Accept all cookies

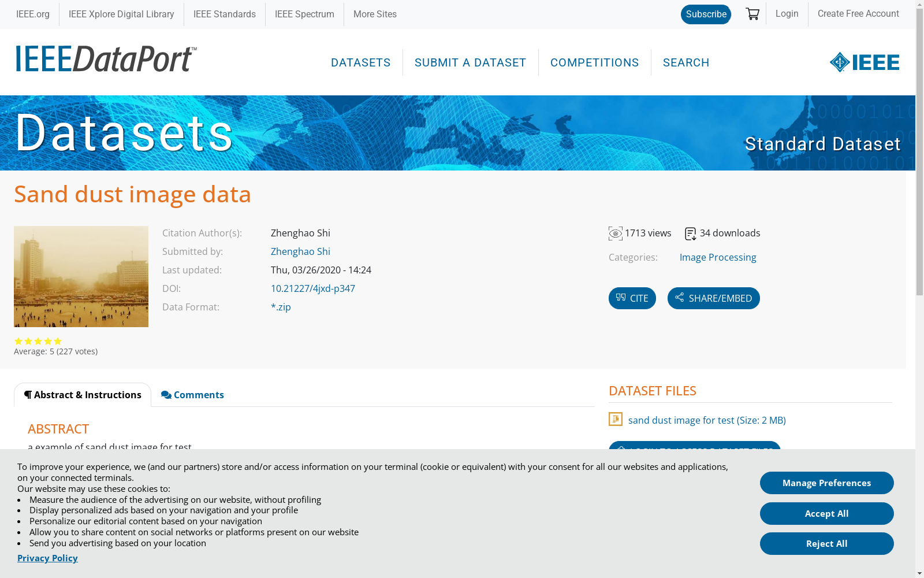tap(827, 513)
